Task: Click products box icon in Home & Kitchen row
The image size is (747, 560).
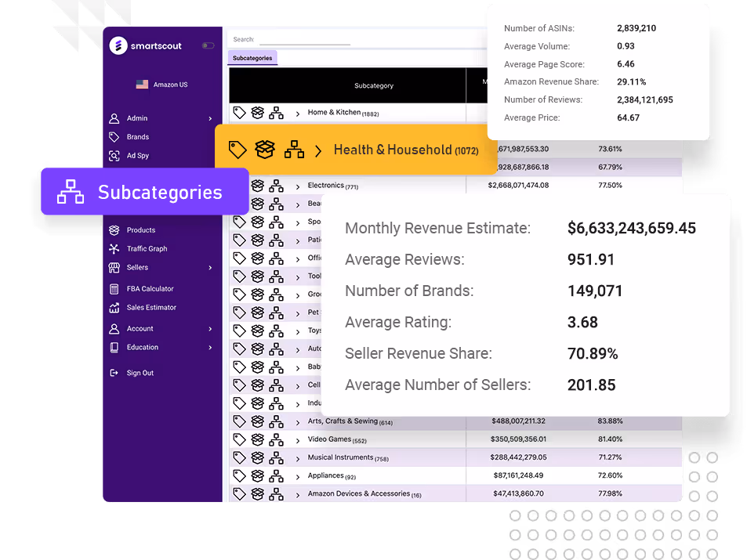Action: (x=258, y=113)
